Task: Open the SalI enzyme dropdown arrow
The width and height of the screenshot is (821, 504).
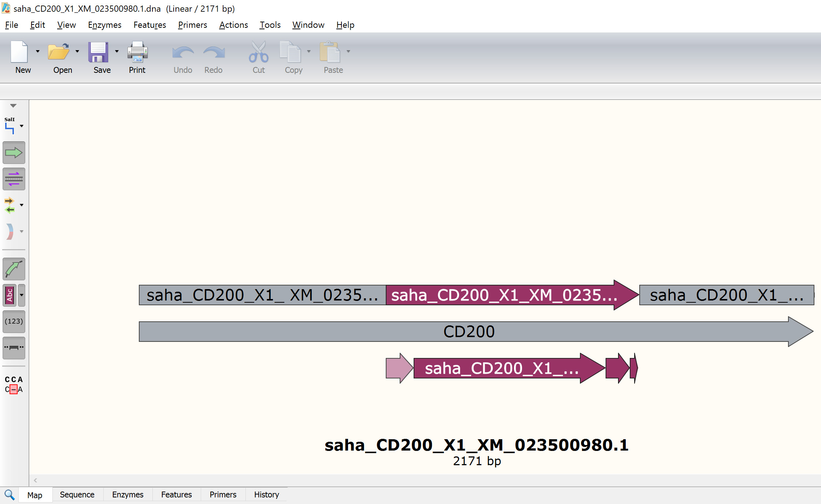Action: point(22,126)
